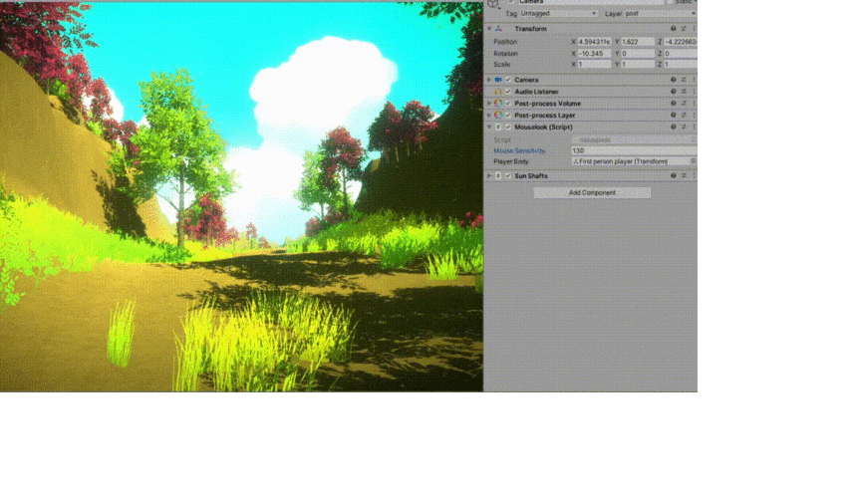Toggle the Post-process Volume enabled checkbox
Viewport: 854px width, 504px height.
pos(508,104)
